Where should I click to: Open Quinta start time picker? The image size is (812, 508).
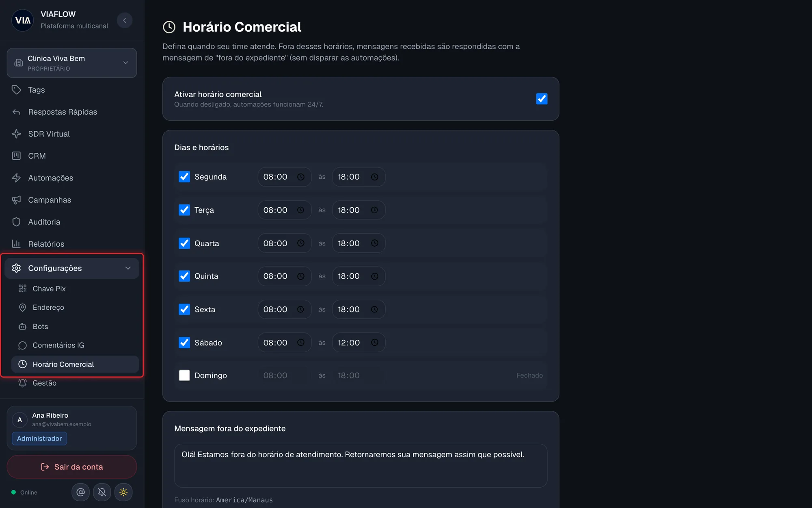pos(285,276)
